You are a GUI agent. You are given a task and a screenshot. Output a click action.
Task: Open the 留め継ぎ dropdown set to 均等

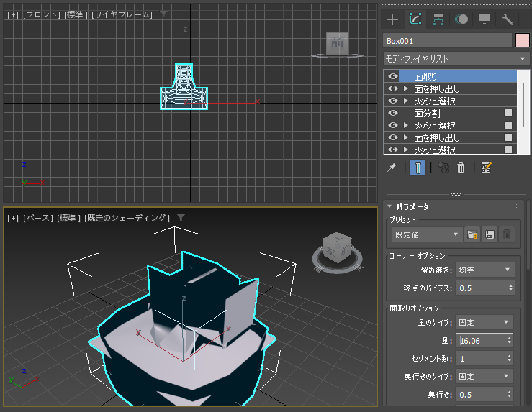[x=484, y=270]
